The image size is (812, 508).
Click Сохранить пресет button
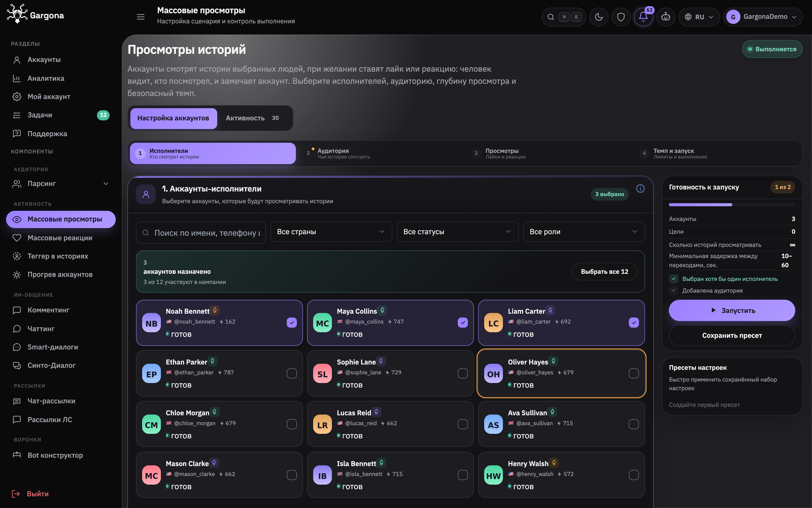pos(732,335)
